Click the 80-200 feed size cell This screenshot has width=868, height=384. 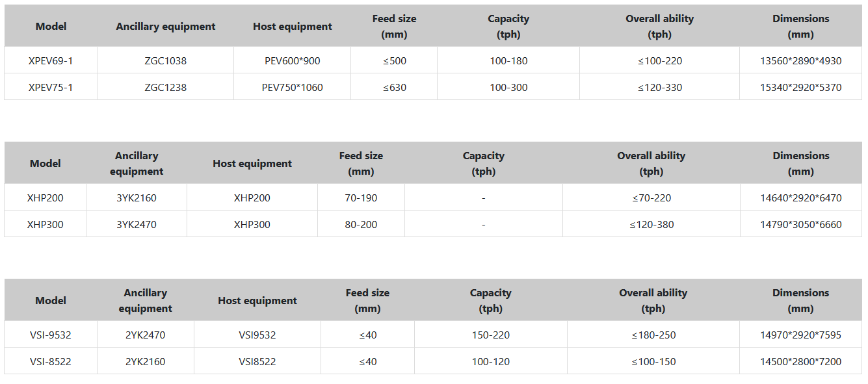pos(361,225)
